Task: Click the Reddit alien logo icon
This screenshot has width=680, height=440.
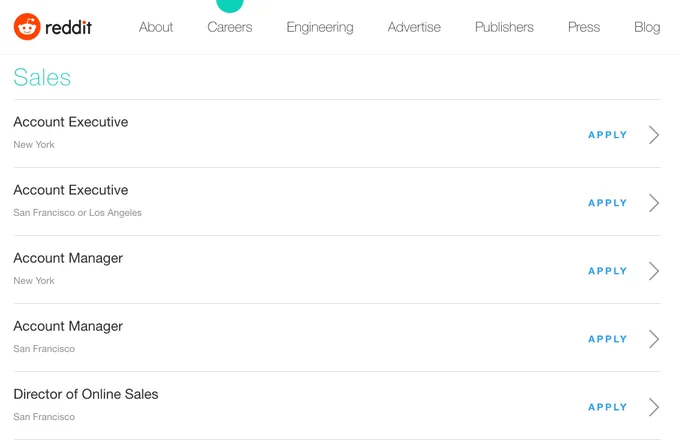Action: tap(27, 26)
